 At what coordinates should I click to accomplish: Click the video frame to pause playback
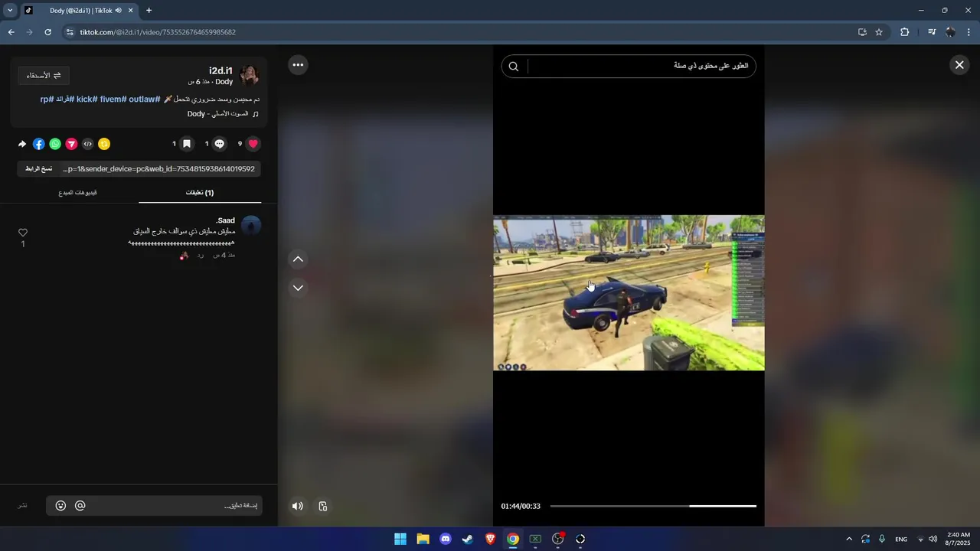(629, 293)
